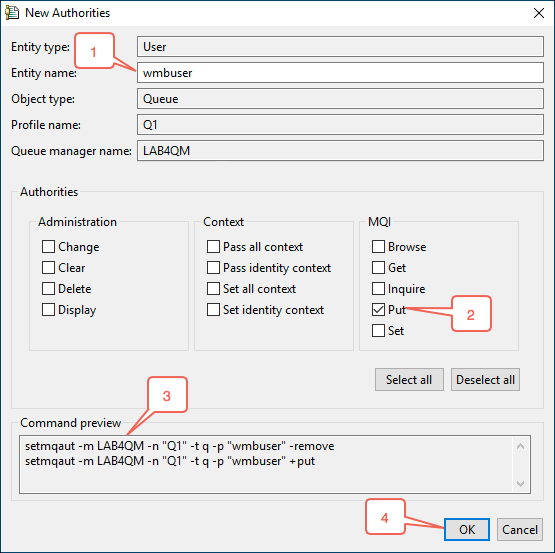This screenshot has height=553, width=555.
Task: Click the setmqaut +put command line
Action: click(170, 461)
